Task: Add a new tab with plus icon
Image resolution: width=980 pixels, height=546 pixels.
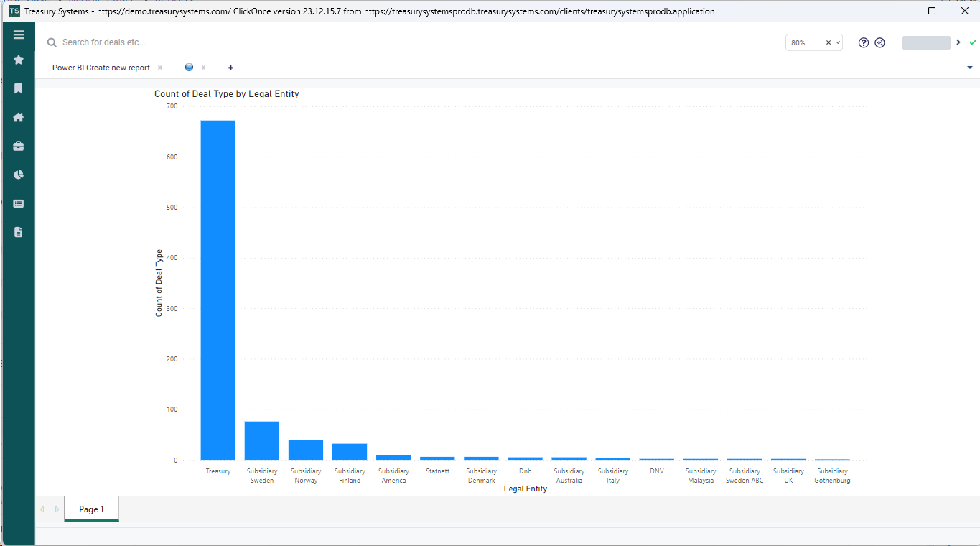Action: [230, 68]
